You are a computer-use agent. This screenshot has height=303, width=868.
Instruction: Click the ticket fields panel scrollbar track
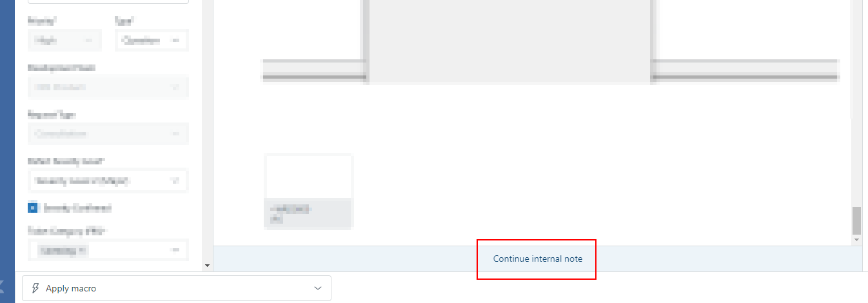207,129
